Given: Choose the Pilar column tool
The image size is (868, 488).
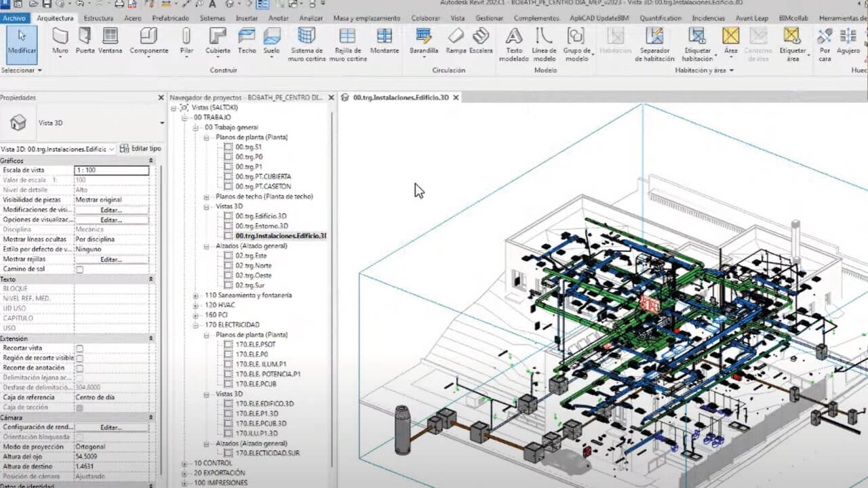Looking at the screenshot, I should (x=186, y=41).
